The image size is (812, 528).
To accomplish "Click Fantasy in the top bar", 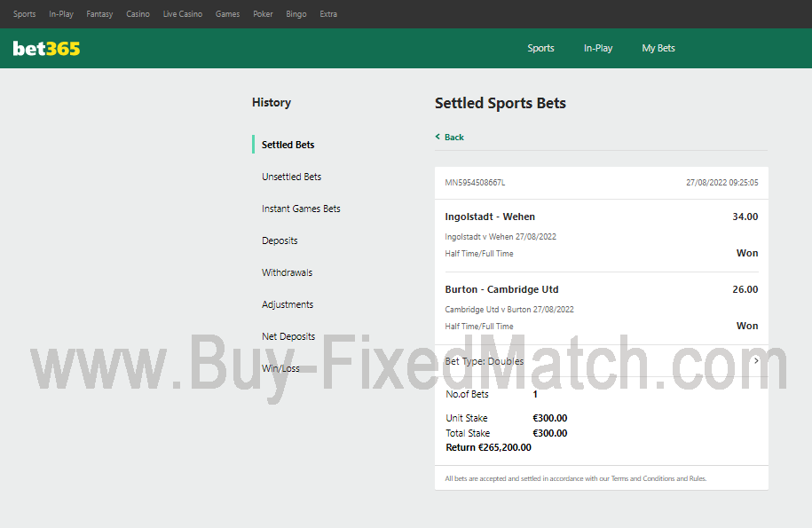I will [99, 14].
